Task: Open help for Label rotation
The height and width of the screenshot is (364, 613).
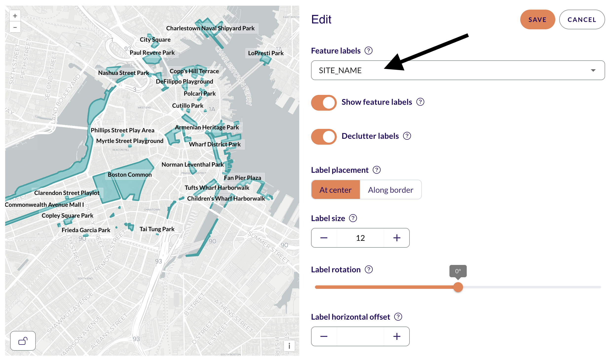Action: [369, 270]
